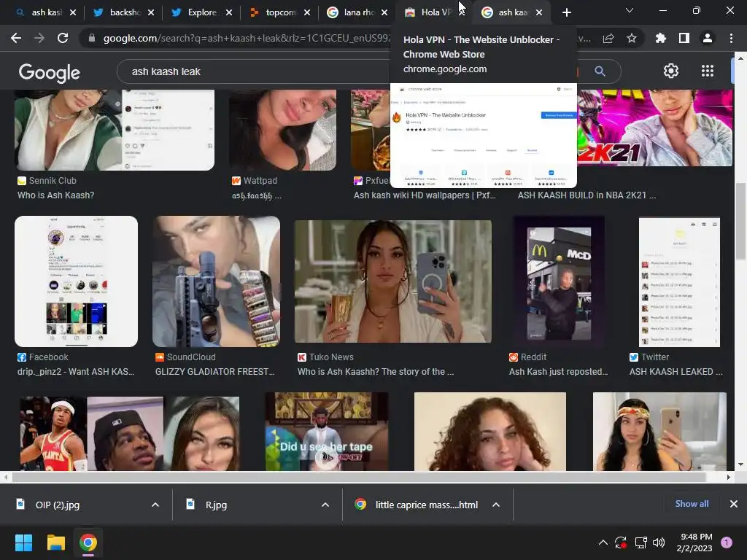Bookmark this page with the star
747x560 pixels.
tap(632, 38)
